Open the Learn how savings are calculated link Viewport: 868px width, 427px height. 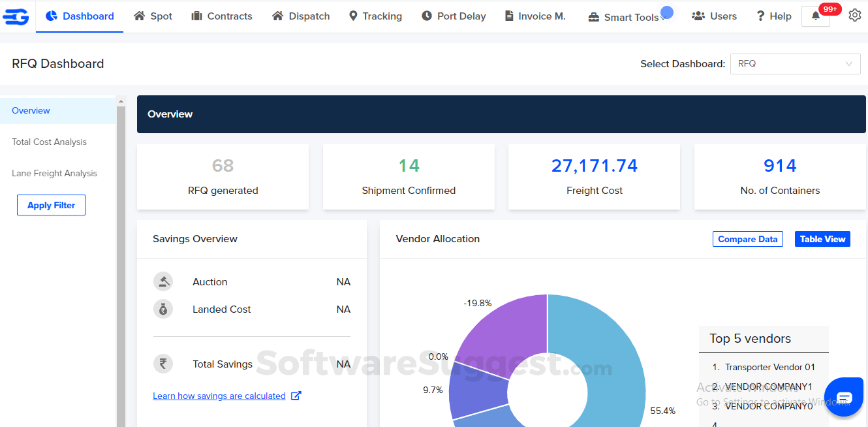(x=221, y=396)
